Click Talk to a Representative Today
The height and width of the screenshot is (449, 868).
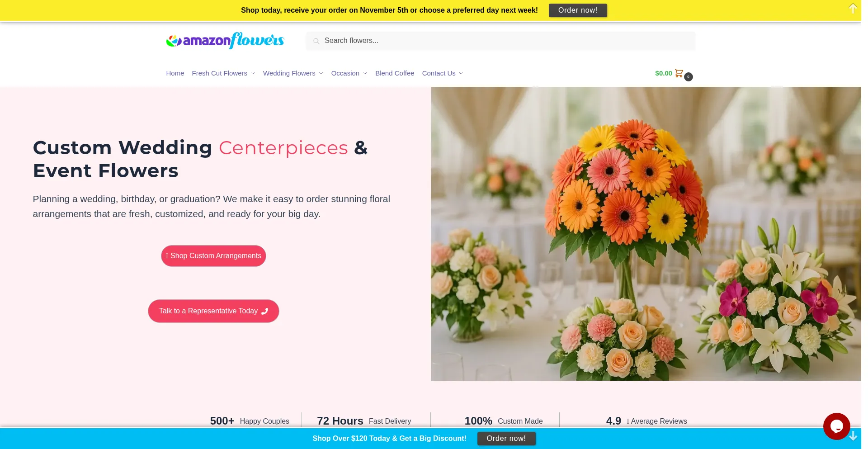point(213,311)
